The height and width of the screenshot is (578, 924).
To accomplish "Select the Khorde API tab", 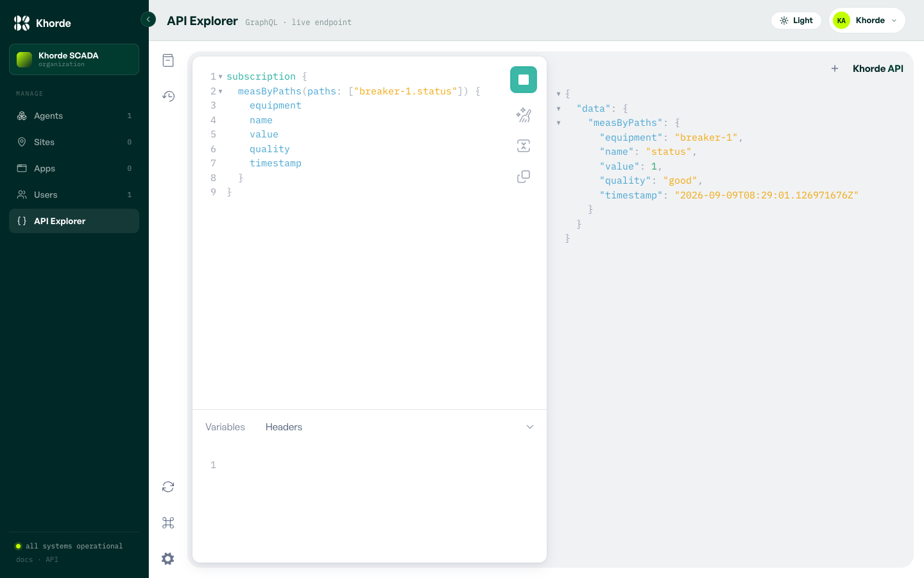I will tap(878, 69).
